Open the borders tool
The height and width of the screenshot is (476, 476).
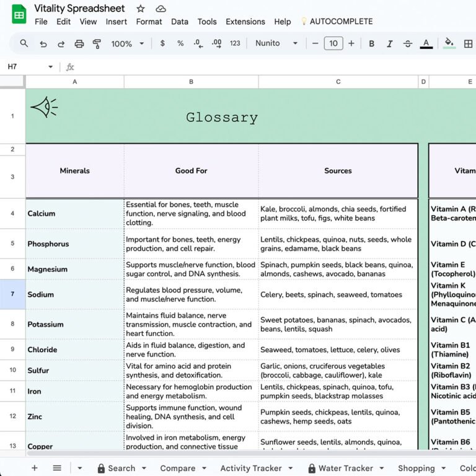coord(468,44)
